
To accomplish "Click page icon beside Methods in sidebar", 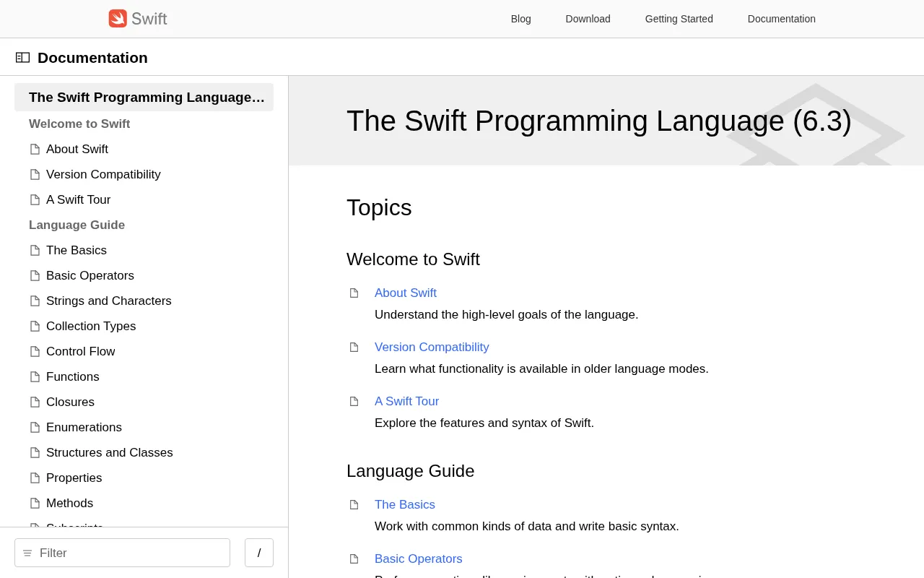I will click(x=35, y=504).
